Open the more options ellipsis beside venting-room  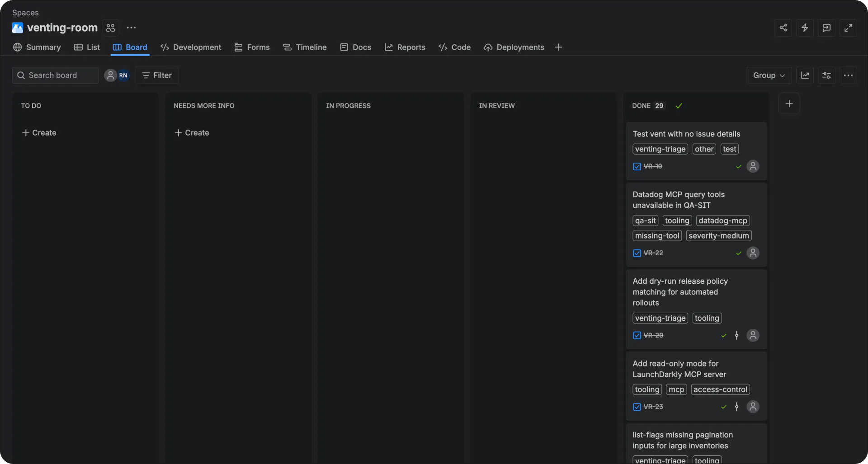pos(131,28)
